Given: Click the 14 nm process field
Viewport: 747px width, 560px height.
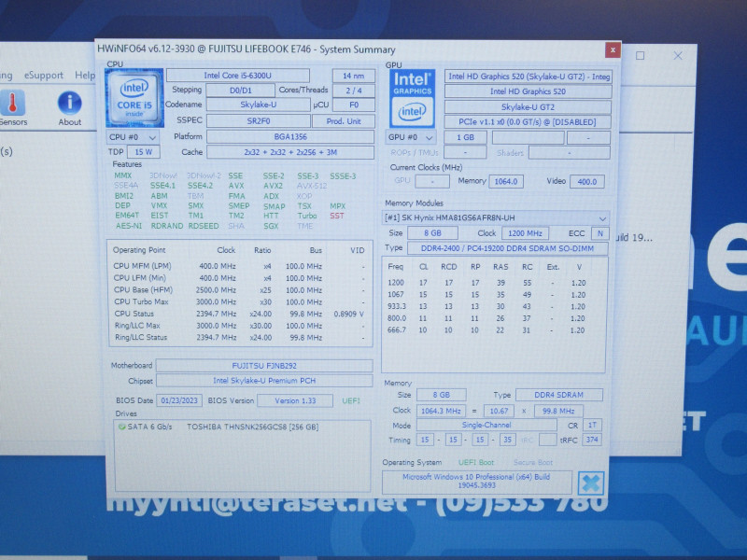Looking at the screenshot, I should (x=353, y=76).
